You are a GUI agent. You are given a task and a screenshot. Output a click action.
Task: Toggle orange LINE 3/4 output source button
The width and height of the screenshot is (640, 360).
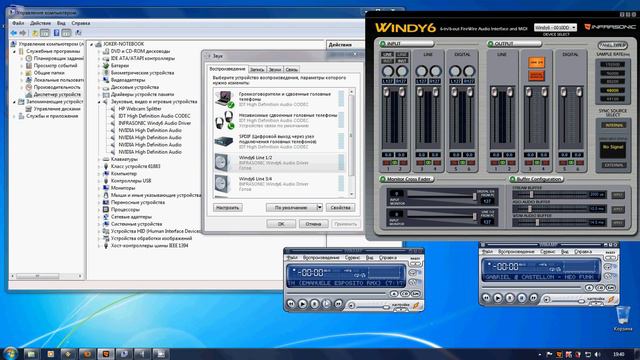536,62
